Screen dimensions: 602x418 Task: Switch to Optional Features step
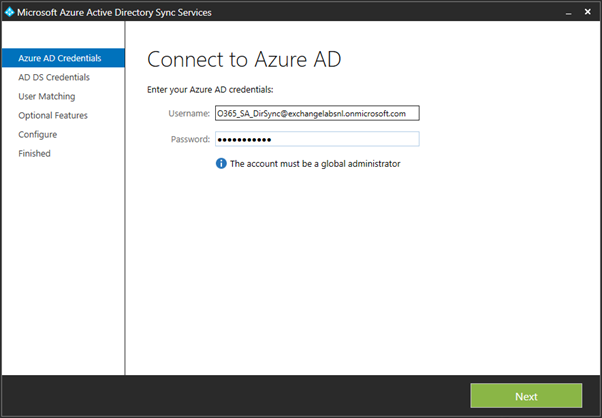53,115
